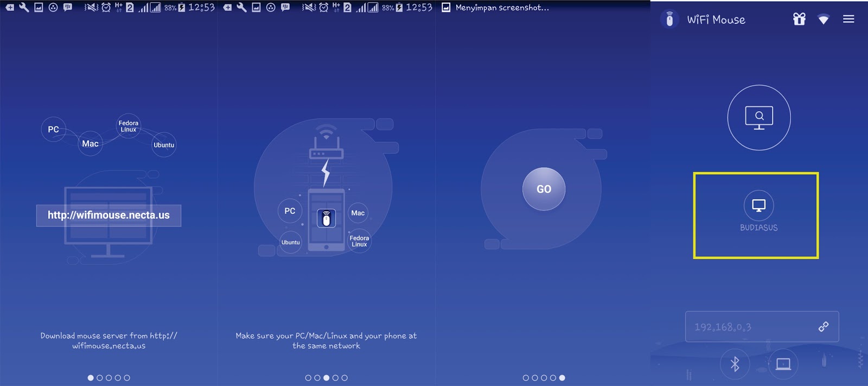Tap the Mac bubble on the same-network screen
This screenshot has width=868, height=386.
(x=358, y=213)
